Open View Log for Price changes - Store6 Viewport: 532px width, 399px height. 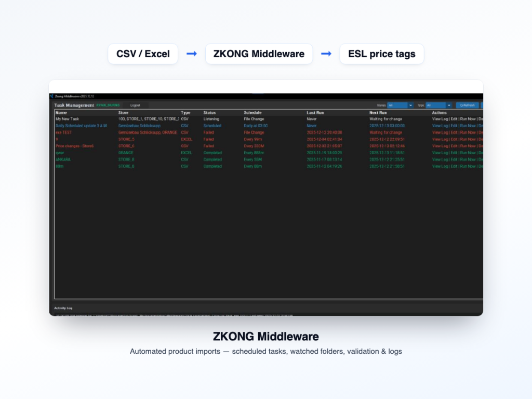pyautogui.click(x=440, y=146)
